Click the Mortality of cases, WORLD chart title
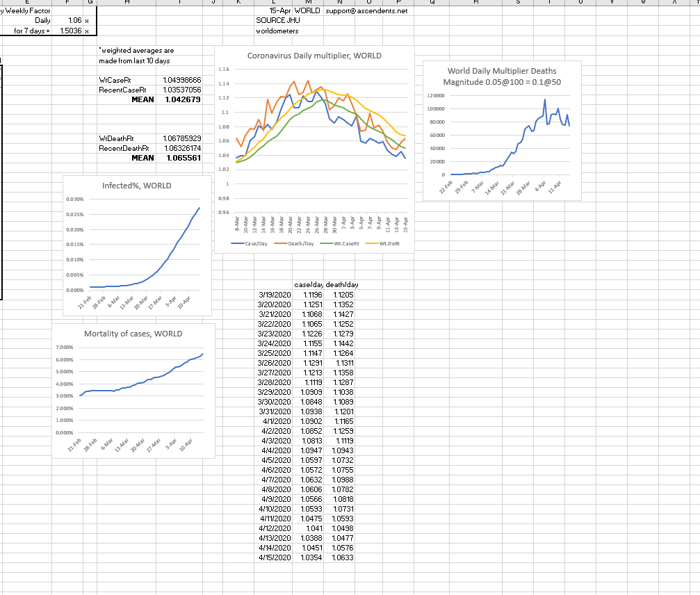 (133, 334)
